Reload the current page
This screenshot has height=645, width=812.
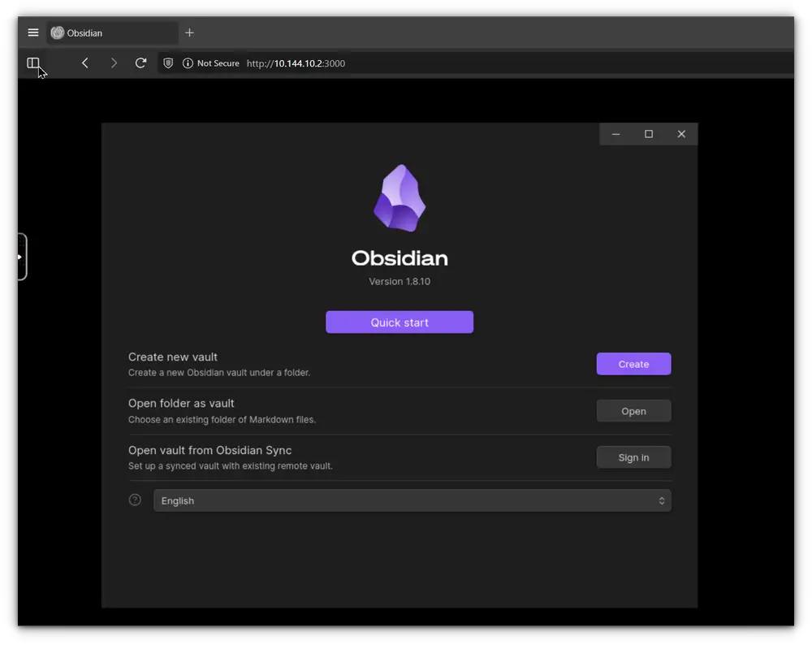140,63
